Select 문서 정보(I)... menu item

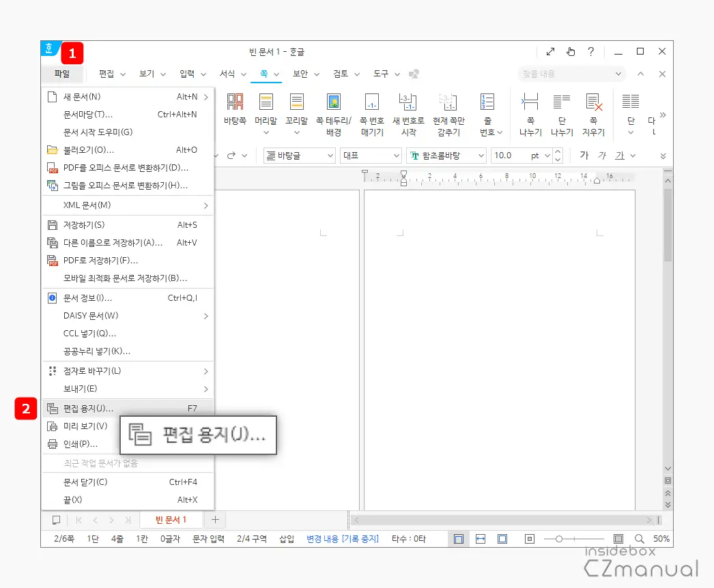point(128,298)
